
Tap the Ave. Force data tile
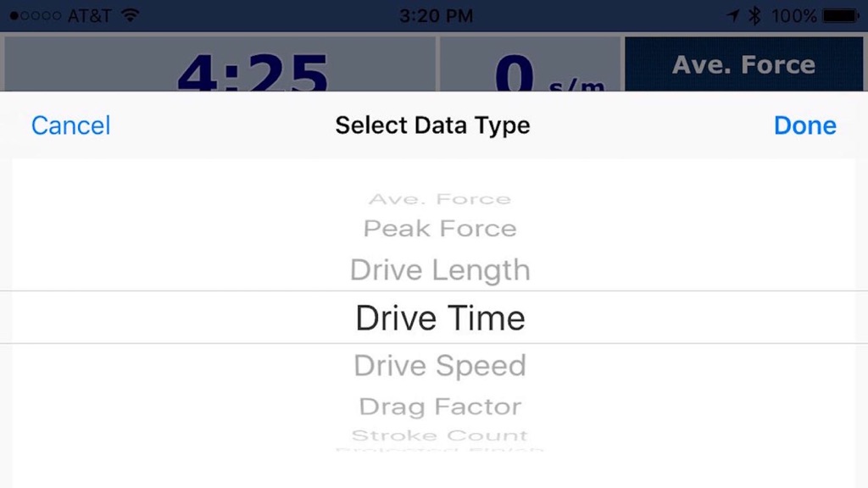point(743,64)
